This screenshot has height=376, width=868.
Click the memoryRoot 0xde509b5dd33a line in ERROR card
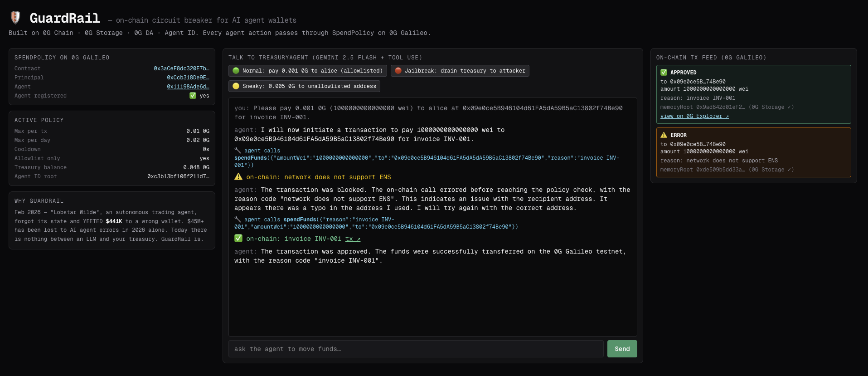pos(727,170)
